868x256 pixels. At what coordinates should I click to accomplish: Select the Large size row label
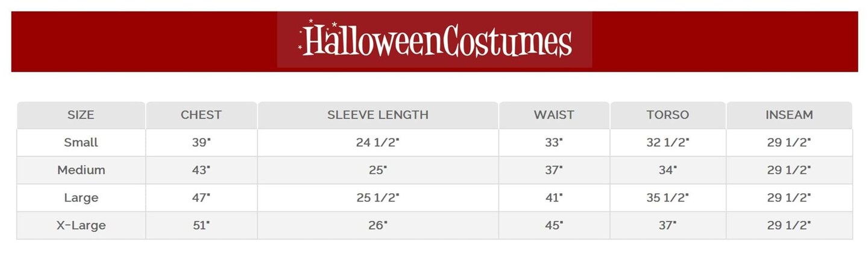(81, 197)
